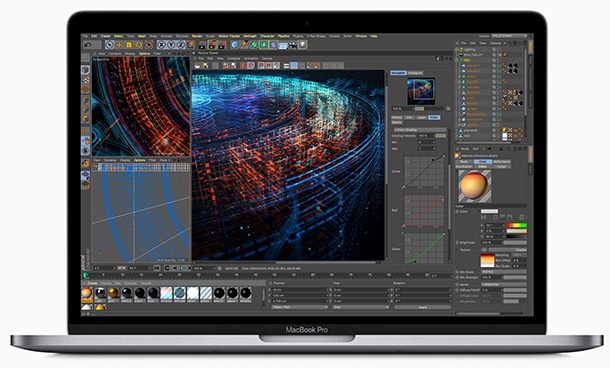Image resolution: width=610 pixels, height=368 pixels.
Task: Click the up arrow in Attribute Manager
Action: pyautogui.click(x=501, y=149)
